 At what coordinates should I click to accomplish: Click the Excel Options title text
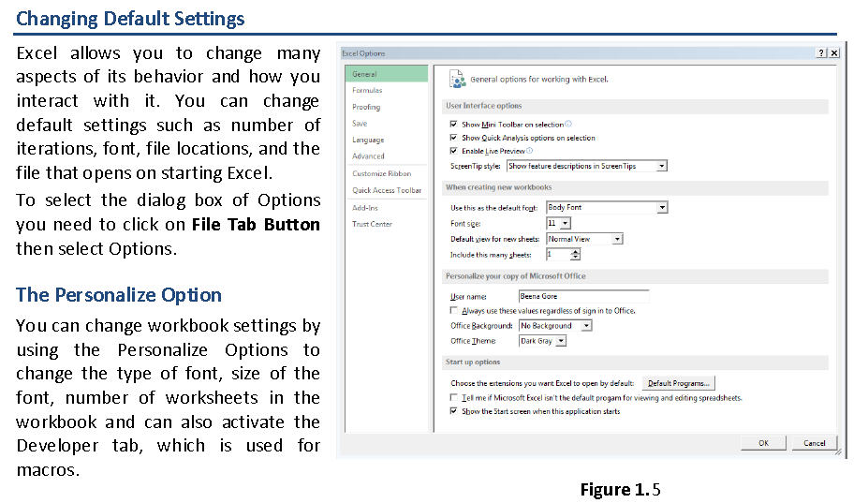[x=363, y=53]
